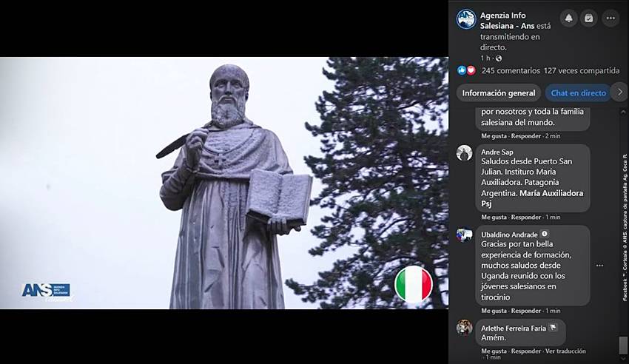Click the scrollbar down arrow in chat

click(623, 359)
